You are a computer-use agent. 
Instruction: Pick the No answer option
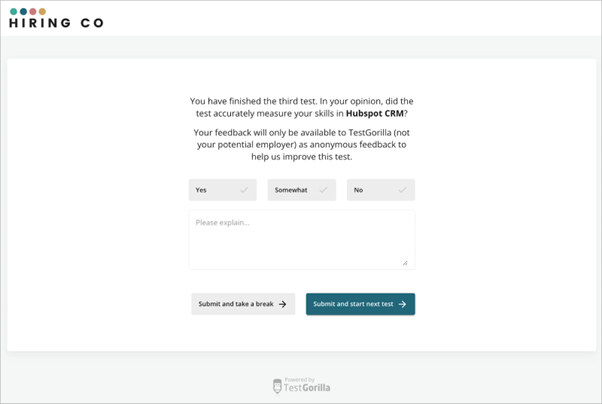click(x=381, y=190)
